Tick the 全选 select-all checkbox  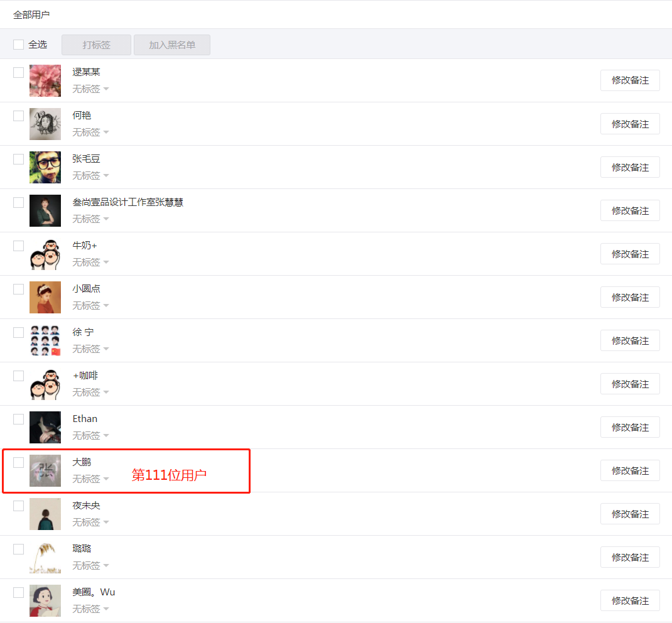[x=18, y=45]
